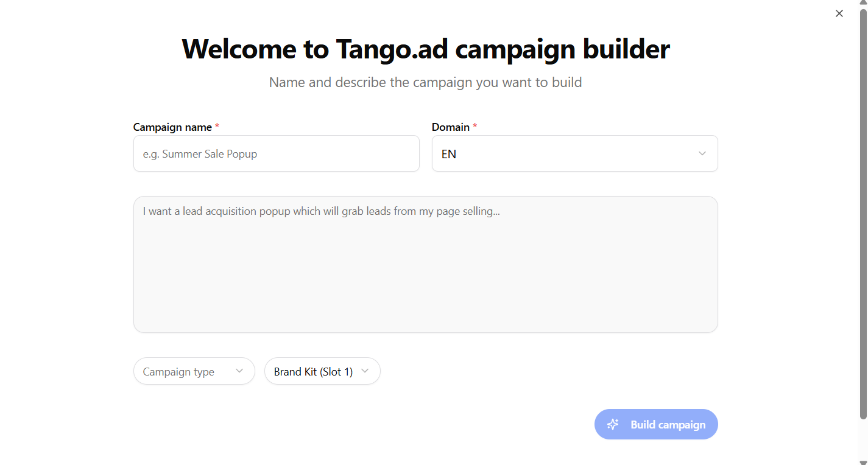Click the chevron arrow in Domain field
Viewport: 868px width, 465px height.
tap(702, 153)
